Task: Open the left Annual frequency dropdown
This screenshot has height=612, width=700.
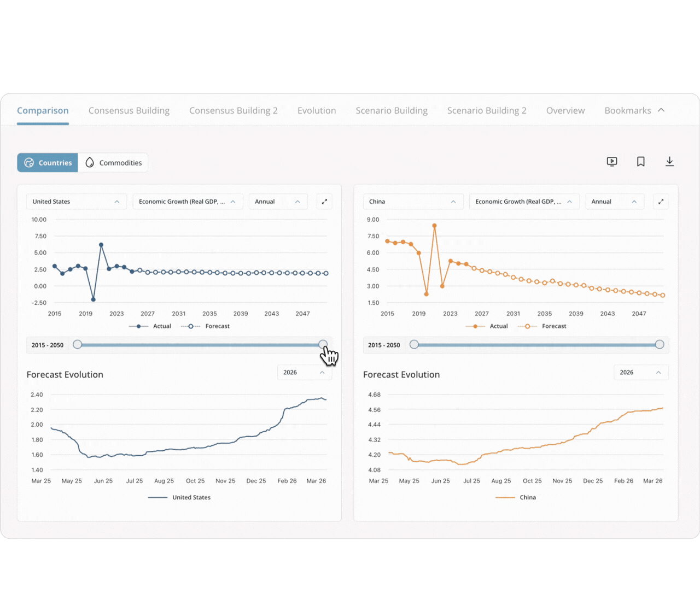Action: 278,202
